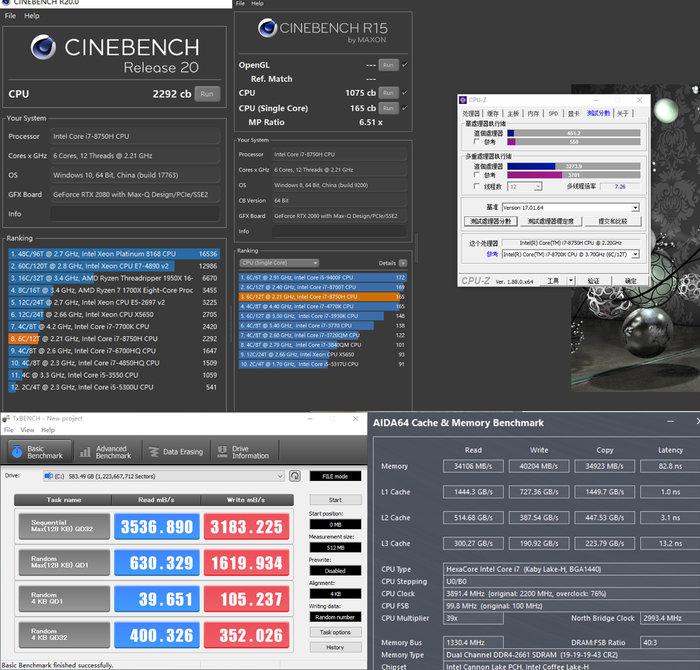Image resolution: width=700 pixels, height=670 pixels.
Task: Toggle single-thread reference checkbox in CPU-Z
Action: (477, 141)
